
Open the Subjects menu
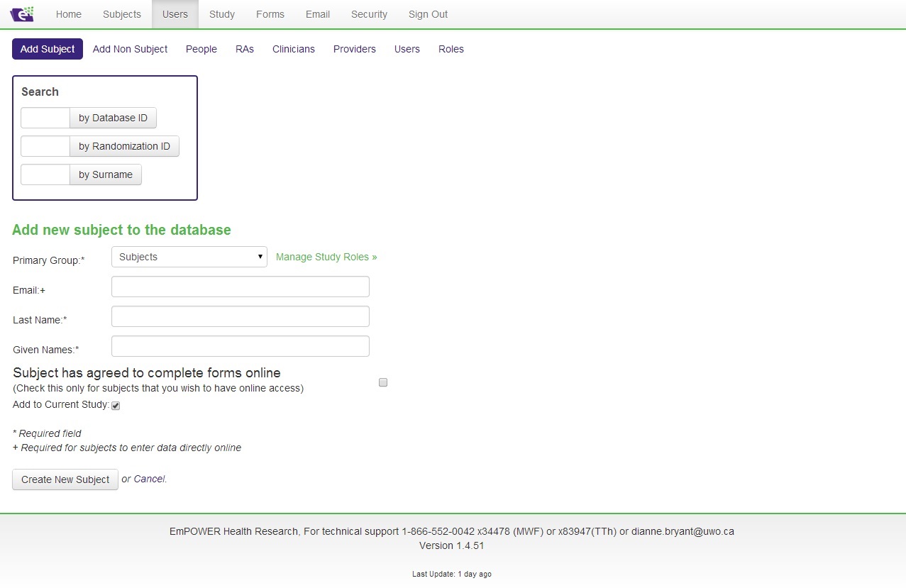(x=121, y=14)
